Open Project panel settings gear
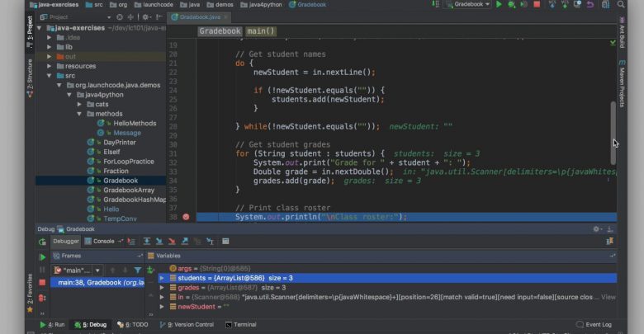644x334 pixels. point(145,17)
